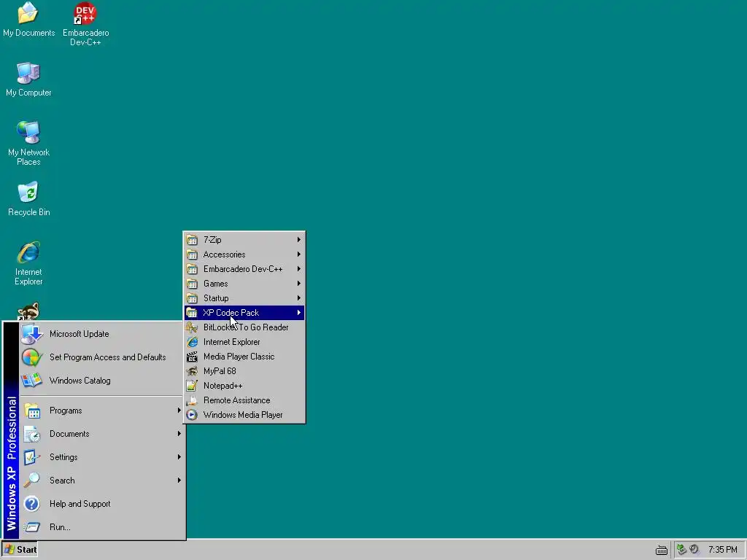The width and height of the screenshot is (747, 560).
Task: Choose Embarcadero Dev-C++ in Programs menu
Action: tap(244, 269)
